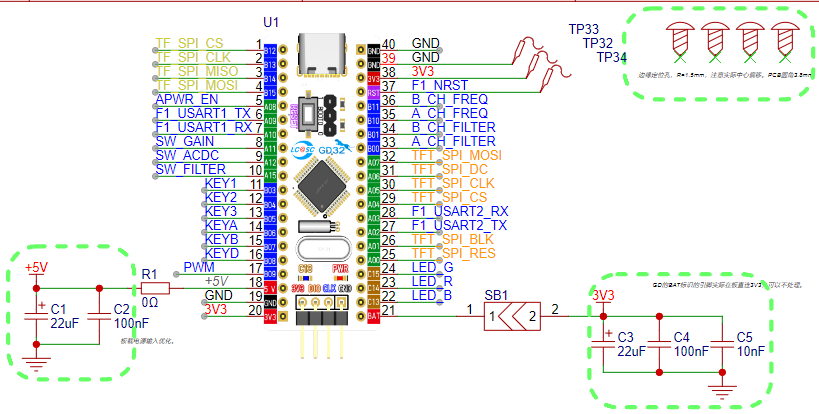Click the USB-C connector on the U1 board
Viewport: 819px width, 414px height.
pos(321,54)
